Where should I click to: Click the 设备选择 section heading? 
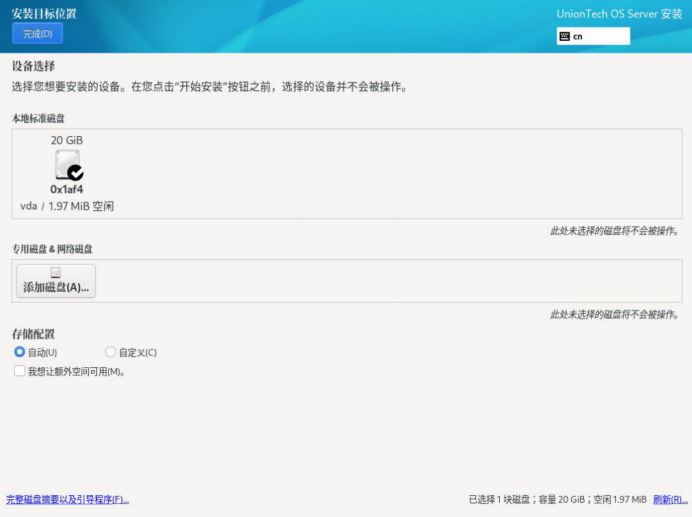33,66
